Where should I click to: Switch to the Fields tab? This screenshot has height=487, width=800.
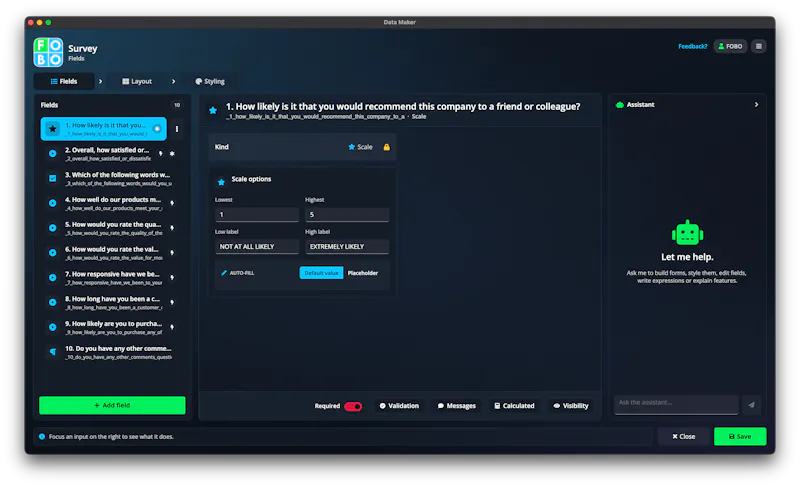(64, 82)
